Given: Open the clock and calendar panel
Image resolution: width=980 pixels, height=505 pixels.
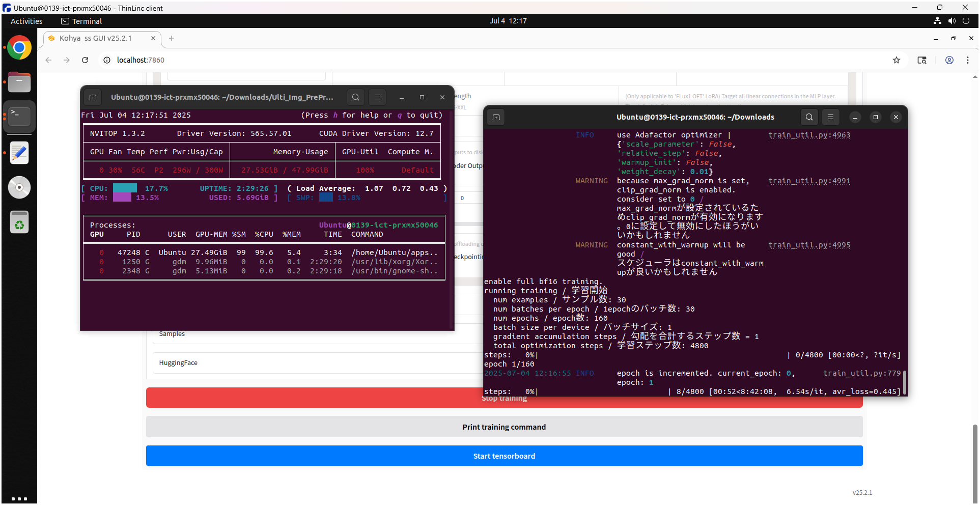Looking at the screenshot, I should point(508,21).
